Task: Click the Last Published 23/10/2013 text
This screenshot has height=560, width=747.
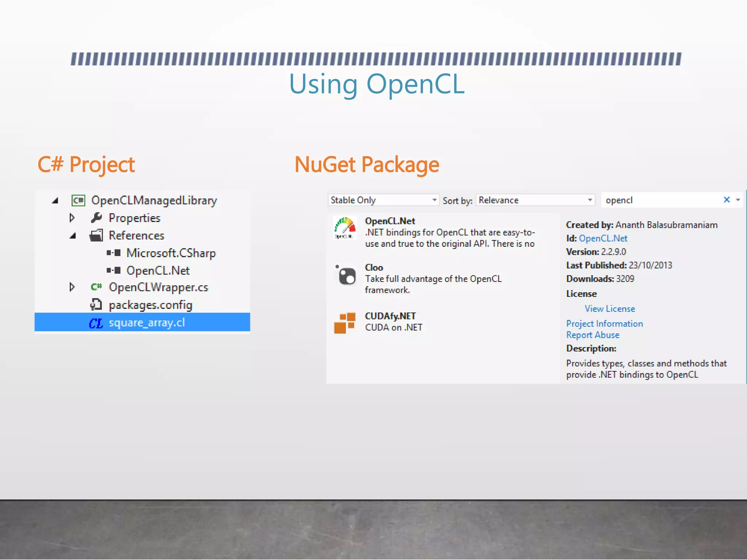Action: (619, 265)
